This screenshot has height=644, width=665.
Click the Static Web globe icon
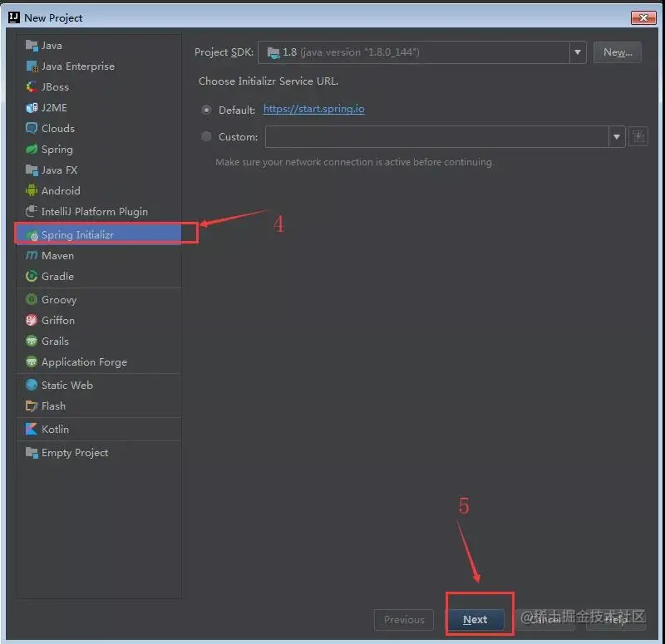tap(32, 385)
